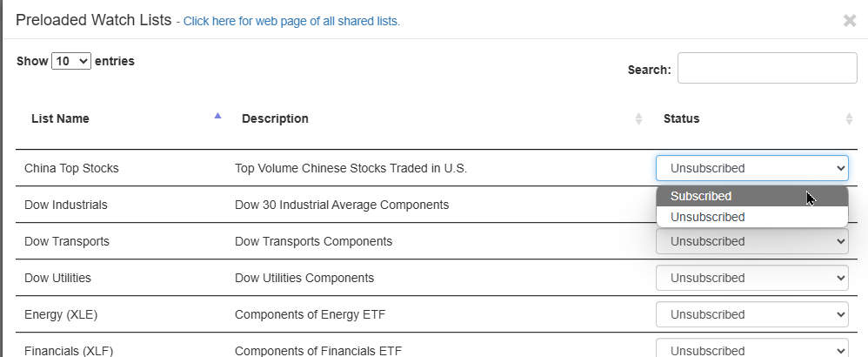The image size is (868, 357).
Task: Open Financials (XLF) status dropdown
Action: point(751,350)
